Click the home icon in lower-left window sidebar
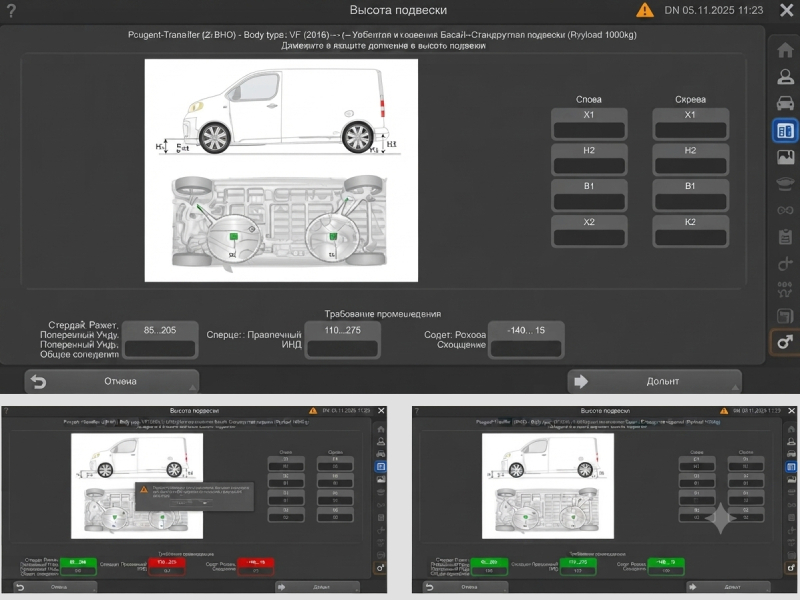Viewport: 800px width, 600px height. 381,429
